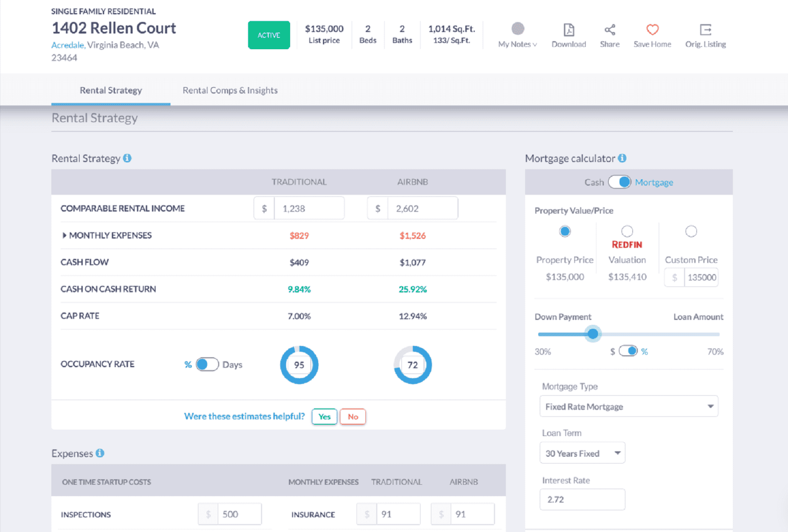Select the Redfin Valuation radio button
This screenshot has width=788, height=532.
pyautogui.click(x=627, y=231)
